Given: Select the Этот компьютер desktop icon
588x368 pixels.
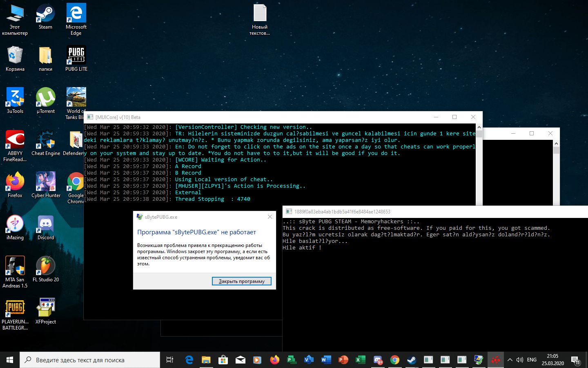Looking at the screenshot, I should tap(15, 19).
